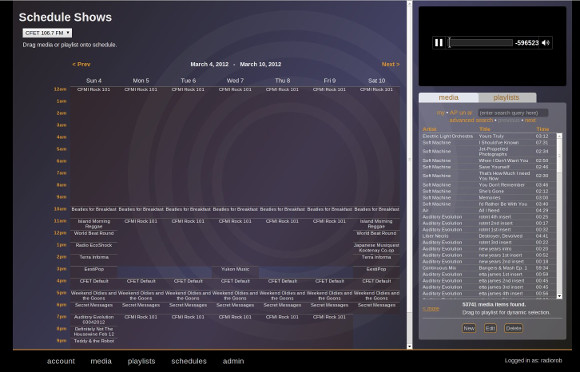Screen dimensions: 580x372
Task: Select 'etta james 1st insert' row
Action: click(x=489, y=274)
